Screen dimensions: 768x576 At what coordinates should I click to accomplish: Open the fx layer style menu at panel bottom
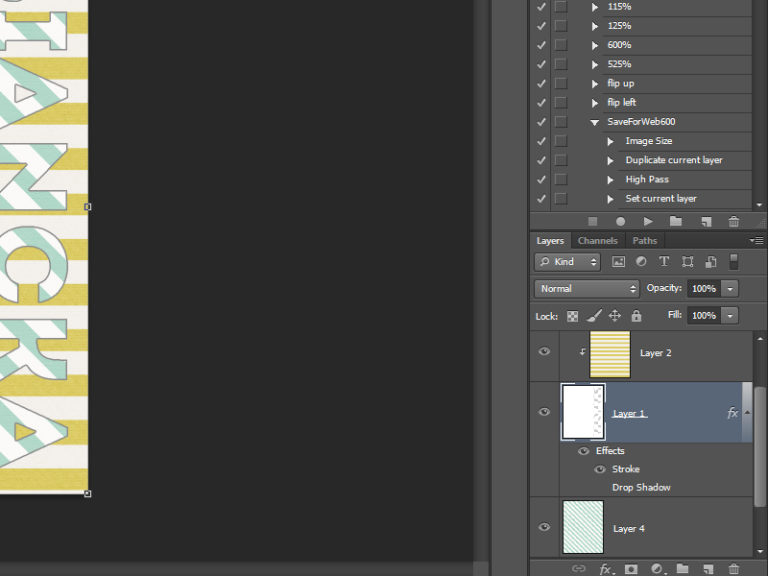605,569
